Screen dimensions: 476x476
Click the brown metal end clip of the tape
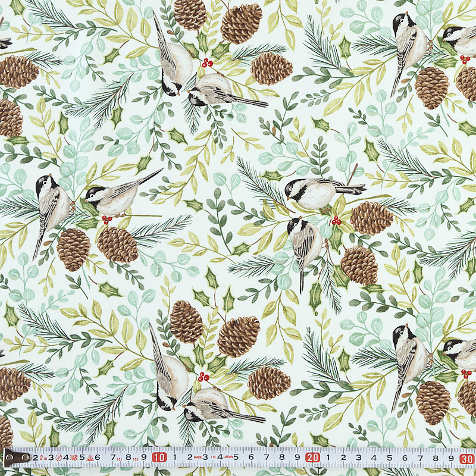(17, 458)
